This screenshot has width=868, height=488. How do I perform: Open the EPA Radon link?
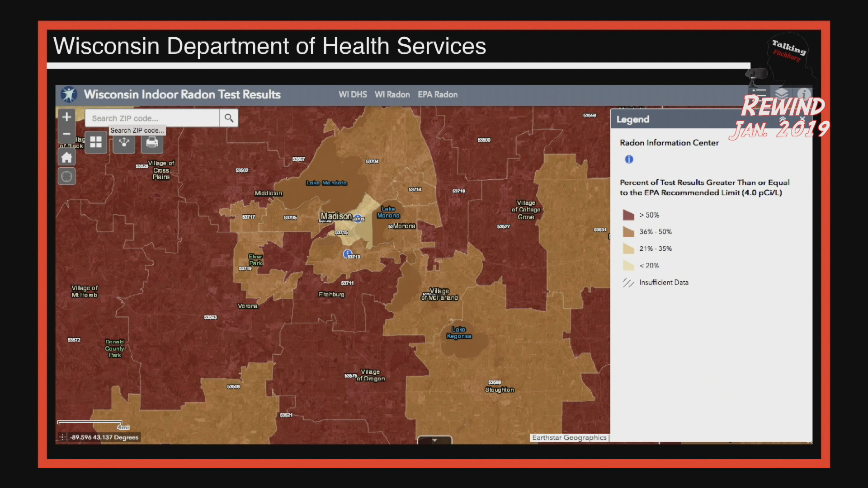pos(438,94)
